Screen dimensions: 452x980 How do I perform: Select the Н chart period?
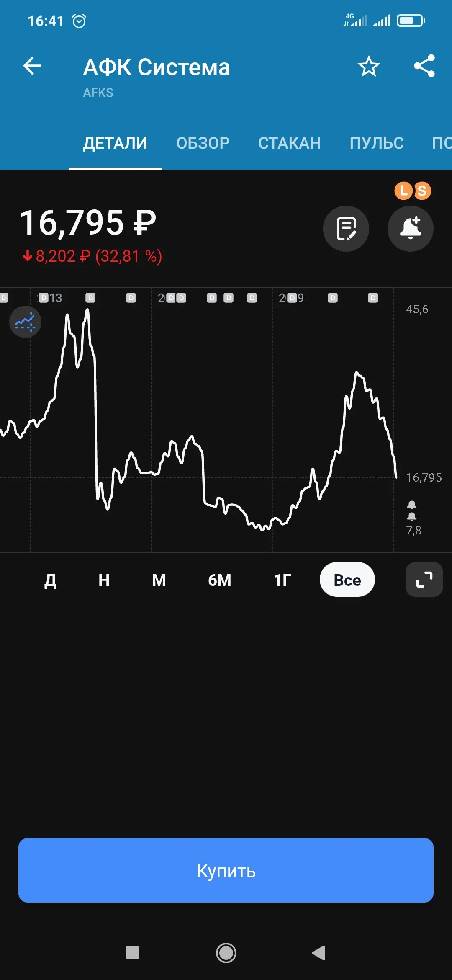point(104,580)
